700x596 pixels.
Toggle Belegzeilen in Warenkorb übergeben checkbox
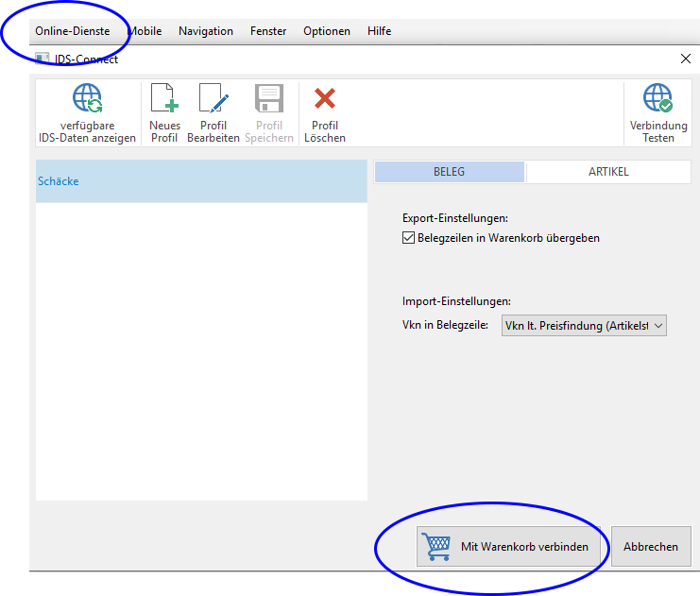point(408,238)
